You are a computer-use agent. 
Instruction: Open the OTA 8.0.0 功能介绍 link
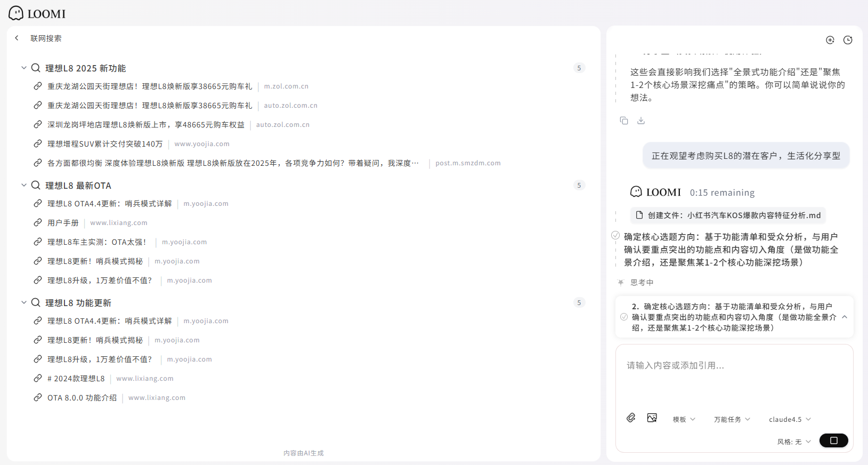pyautogui.click(x=82, y=398)
